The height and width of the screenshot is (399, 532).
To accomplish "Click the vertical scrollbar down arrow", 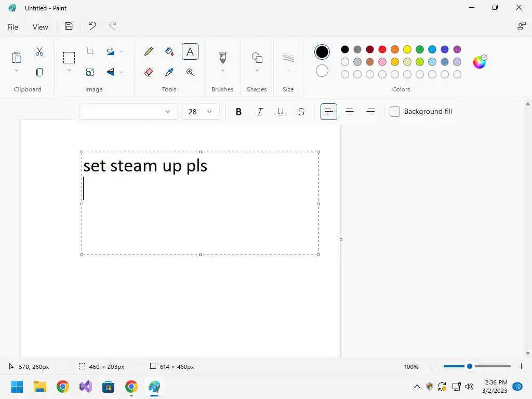I will [x=528, y=353].
